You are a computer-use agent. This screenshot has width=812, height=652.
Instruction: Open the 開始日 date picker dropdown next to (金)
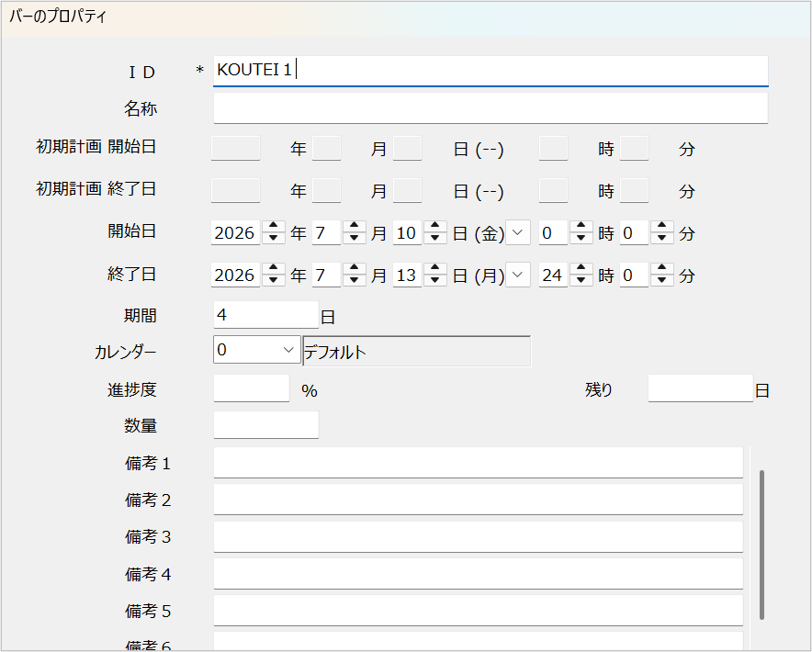pos(518,232)
